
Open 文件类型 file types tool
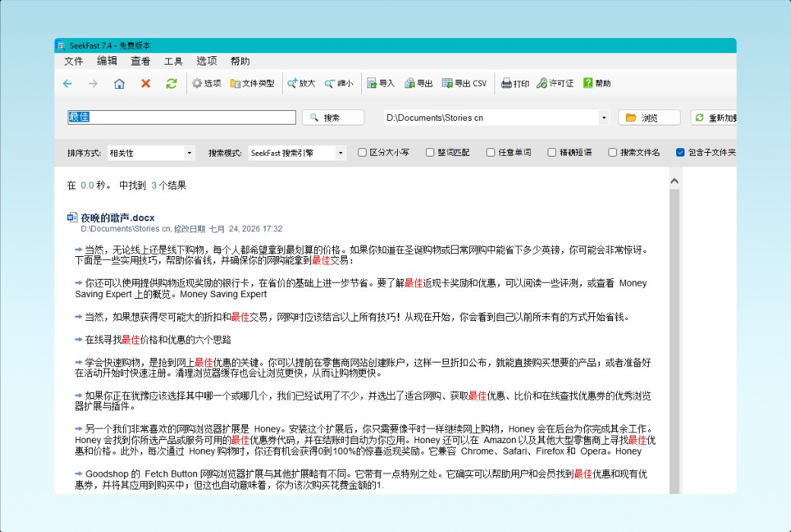[x=253, y=84]
